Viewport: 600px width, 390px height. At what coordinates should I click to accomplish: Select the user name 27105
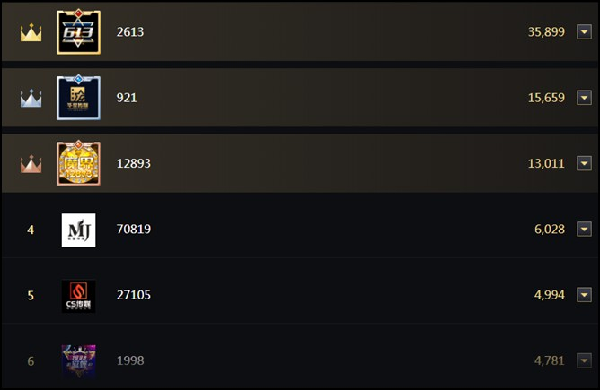(134, 295)
